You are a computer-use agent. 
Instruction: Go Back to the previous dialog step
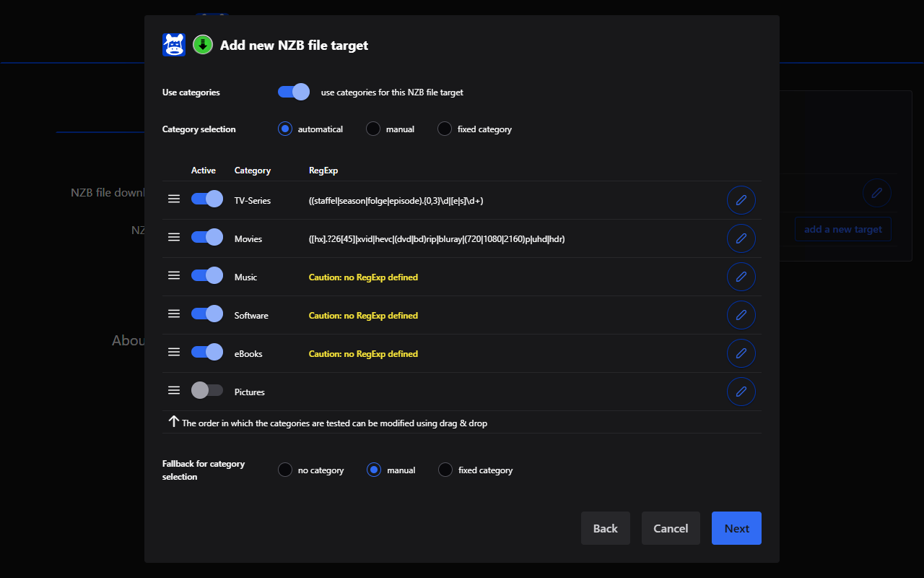click(605, 528)
